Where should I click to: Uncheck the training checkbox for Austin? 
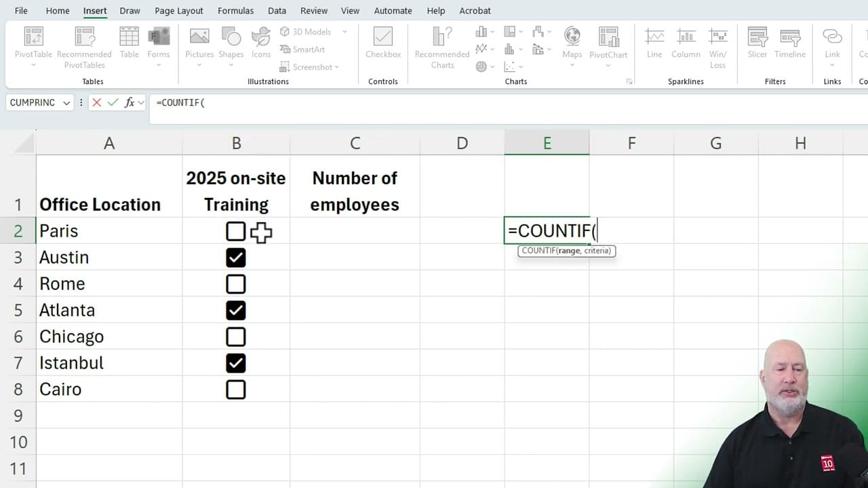point(236,258)
